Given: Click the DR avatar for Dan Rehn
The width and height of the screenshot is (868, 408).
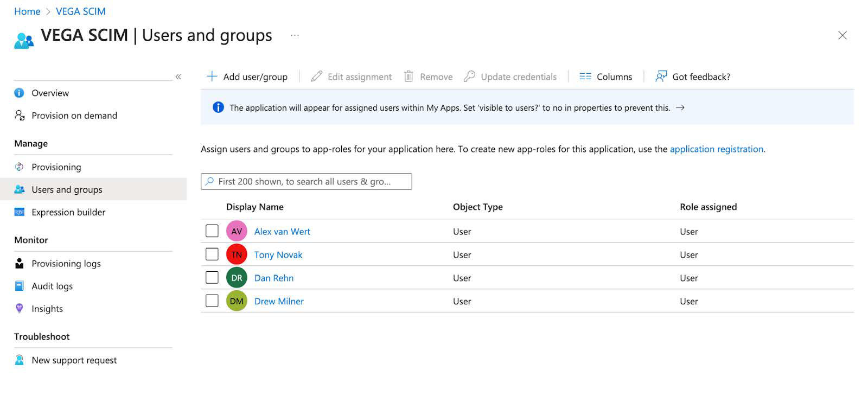Looking at the screenshot, I should [237, 278].
